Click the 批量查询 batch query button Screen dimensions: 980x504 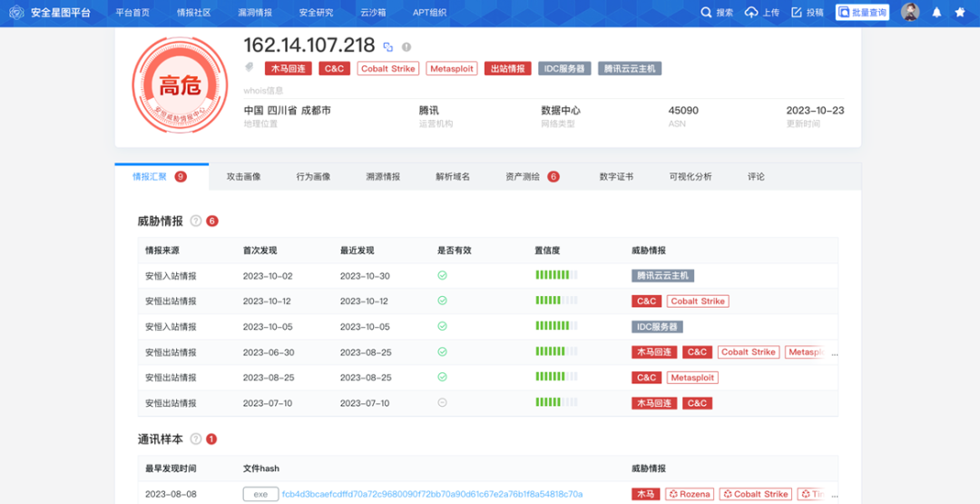[x=862, y=13]
